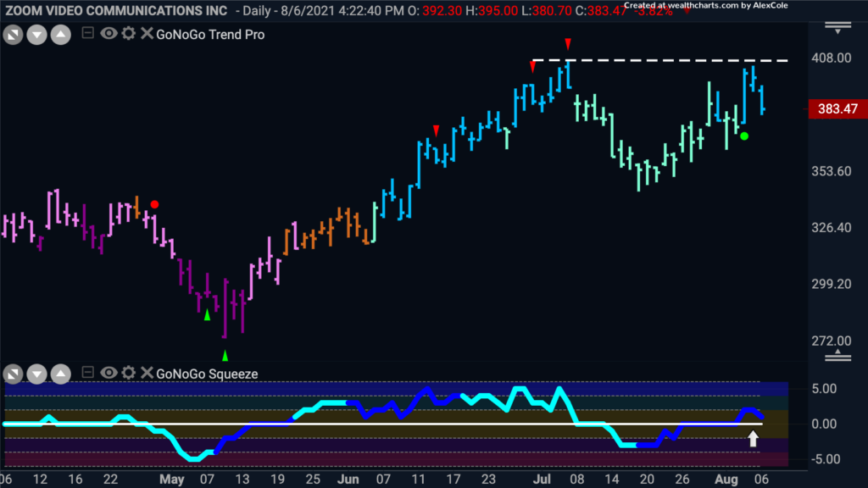
Task: Move GoNoGo Squeeze panel down
Action: pyautogui.click(x=36, y=374)
